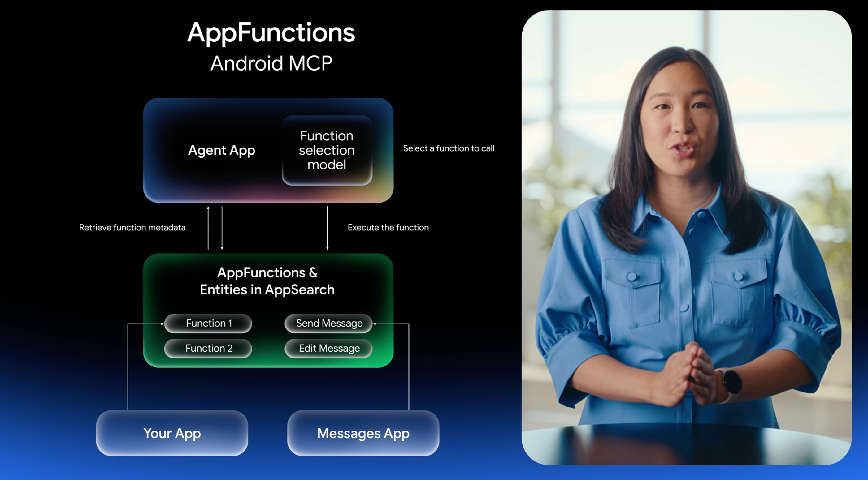
Task: Click the AppFunctions title heading
Action: (271, 33)
